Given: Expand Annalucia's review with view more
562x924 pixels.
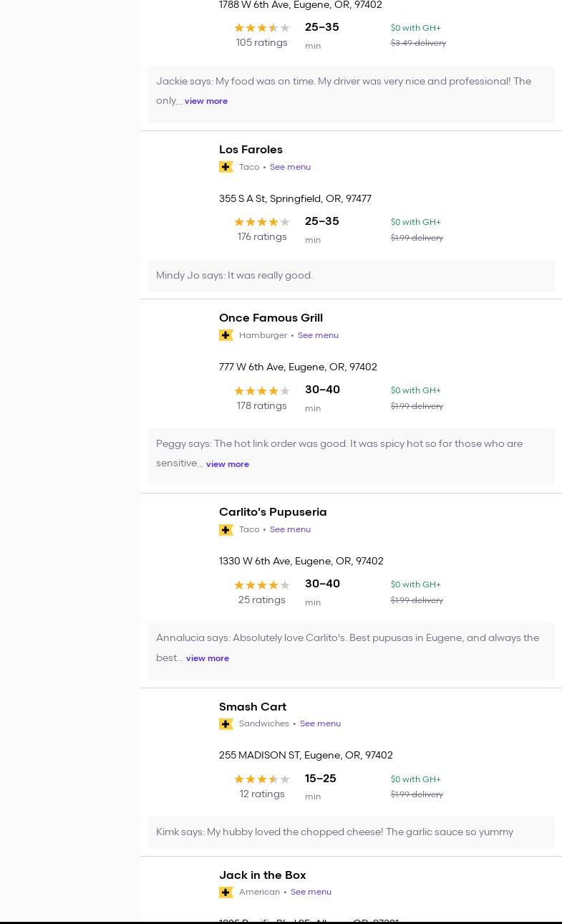Looking at the screenshot, I should (x=208, y=658).
